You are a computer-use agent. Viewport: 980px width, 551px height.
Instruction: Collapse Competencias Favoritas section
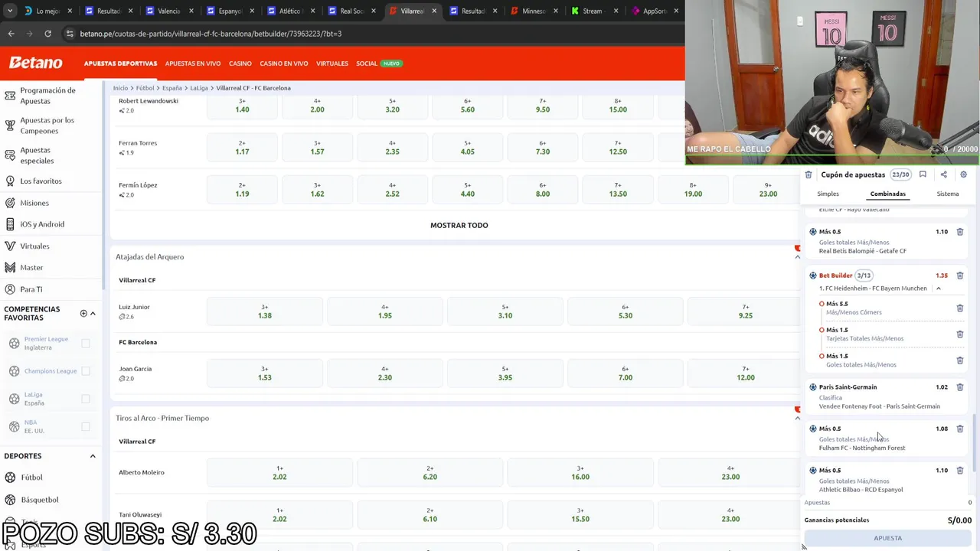[93, 313]
